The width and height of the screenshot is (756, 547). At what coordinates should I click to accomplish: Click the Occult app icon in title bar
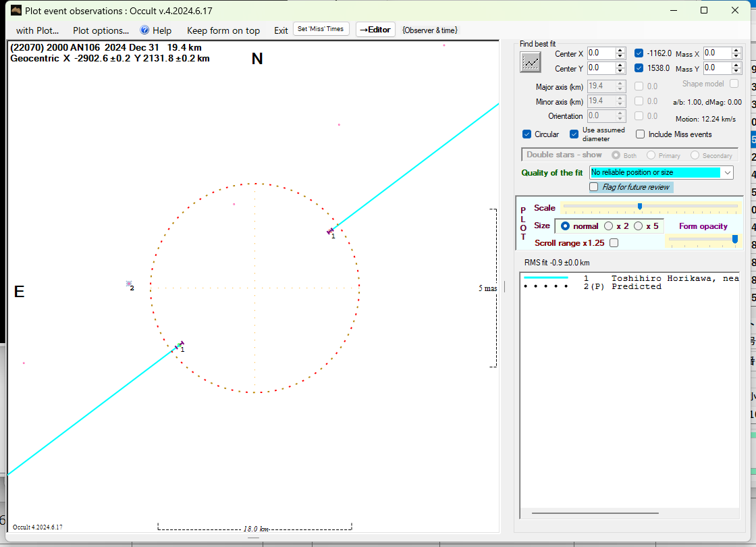click(x=16, y=10)
